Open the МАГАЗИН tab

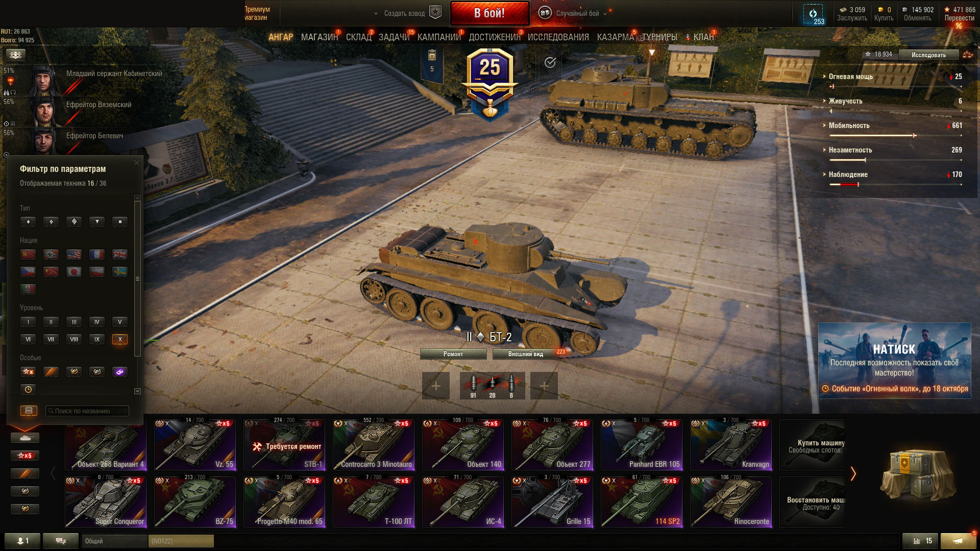[320, 37]
